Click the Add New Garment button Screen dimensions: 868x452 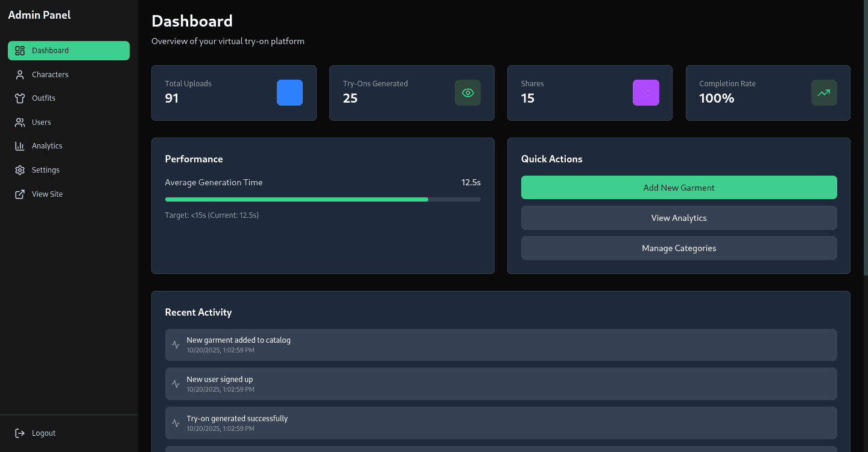tap(679, 188)
